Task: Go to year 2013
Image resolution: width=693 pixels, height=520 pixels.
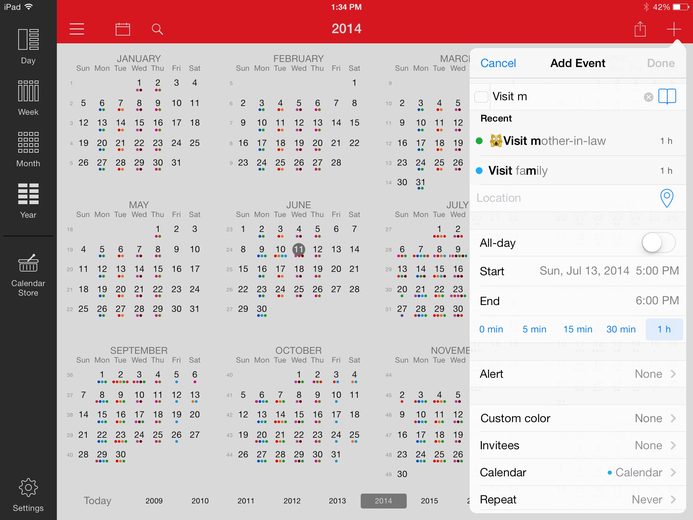Action: (337, 501)
